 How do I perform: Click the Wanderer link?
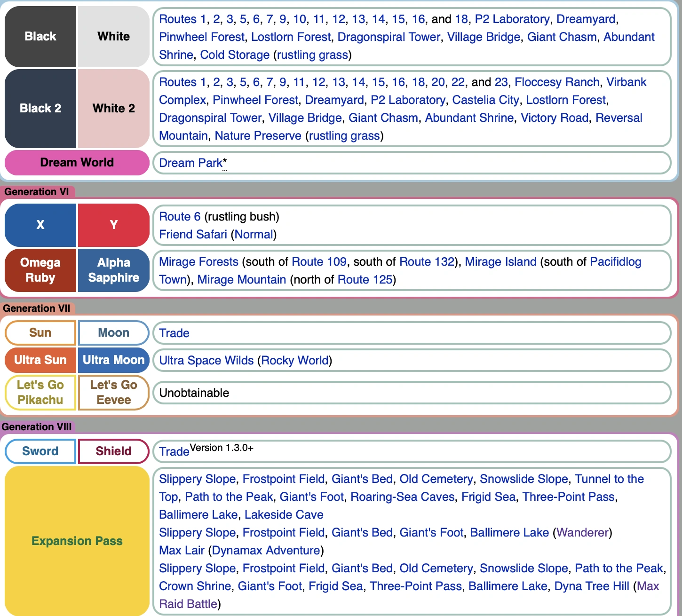pos(582,533)
